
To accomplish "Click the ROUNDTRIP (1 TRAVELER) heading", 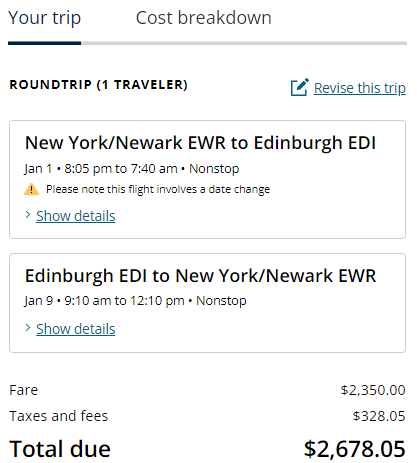I will click(99, 85).
